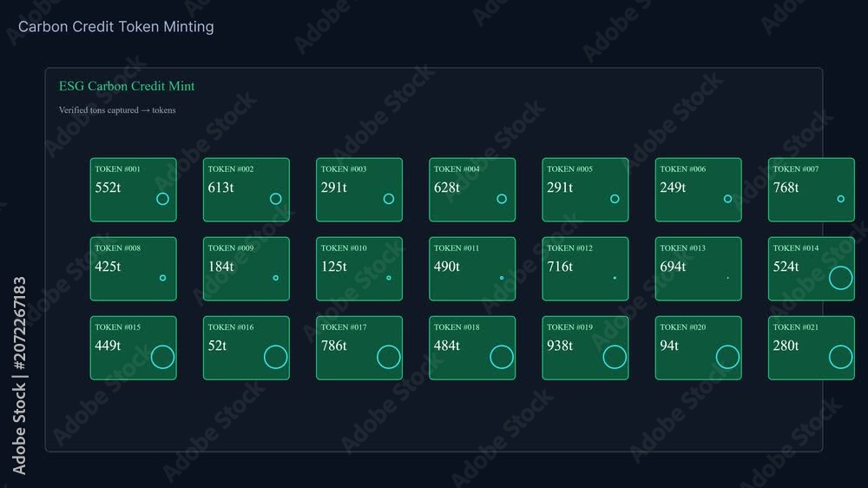Select the circle in TOKEN #016 card
The width and height of the screenshot is (868, 488).
(x=275, y=357)
